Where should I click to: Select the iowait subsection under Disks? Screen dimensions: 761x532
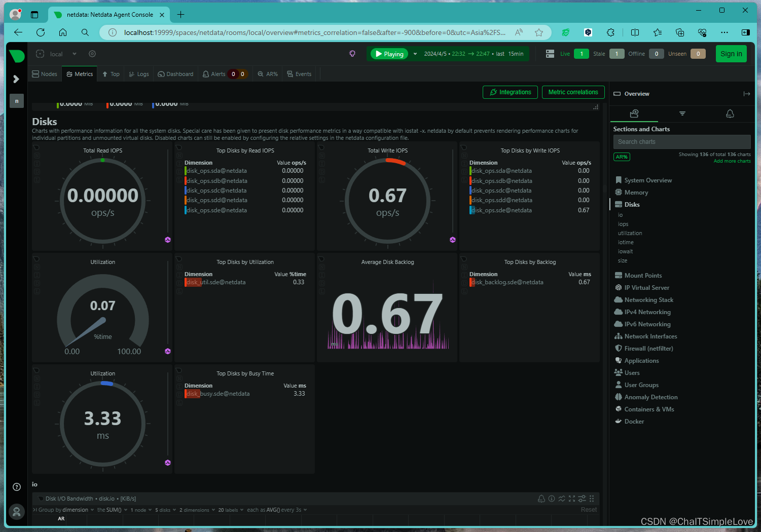[625, 251]
